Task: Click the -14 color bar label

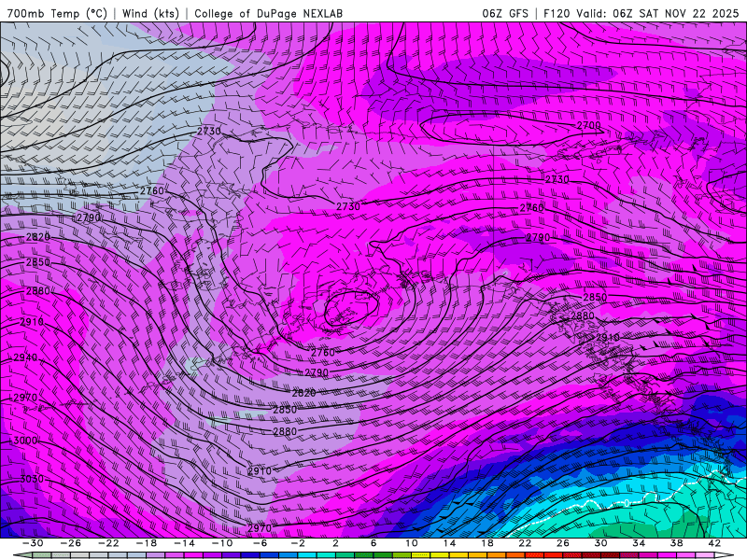Action: [184, 543]
